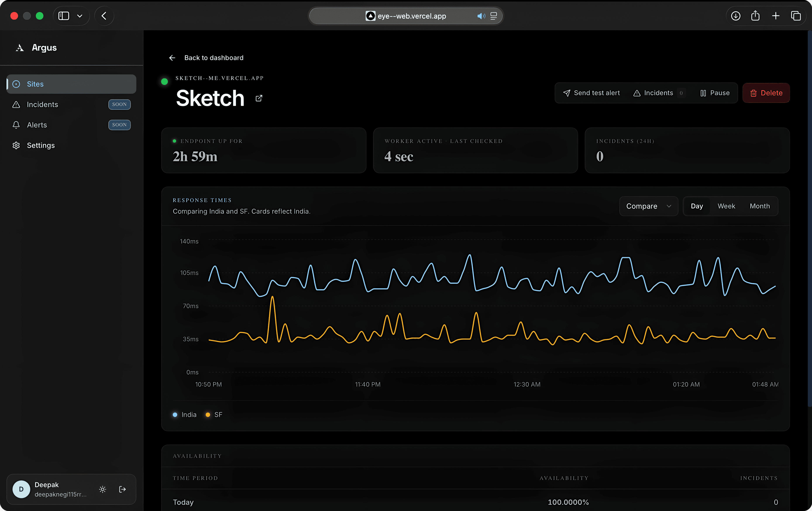Click the Compare dropdown chevron
The image size is (812, 511).
pyautogui.click(x=669, y=206)
